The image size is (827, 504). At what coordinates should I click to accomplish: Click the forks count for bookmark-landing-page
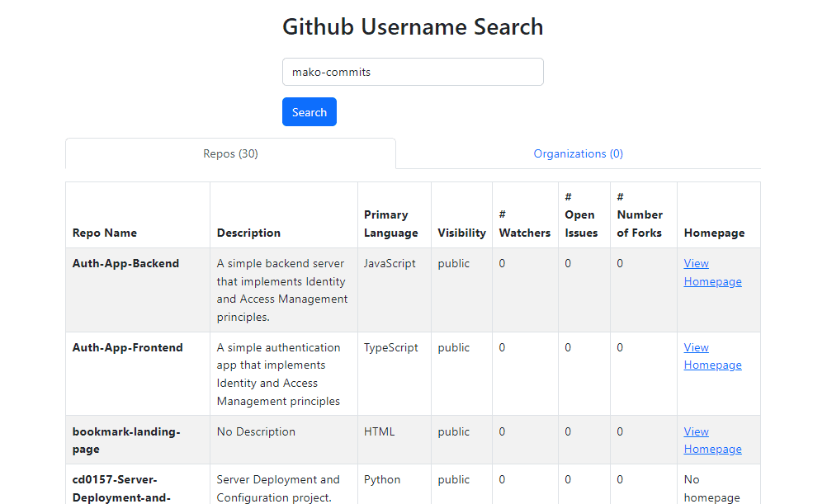[x=620, y=431]
